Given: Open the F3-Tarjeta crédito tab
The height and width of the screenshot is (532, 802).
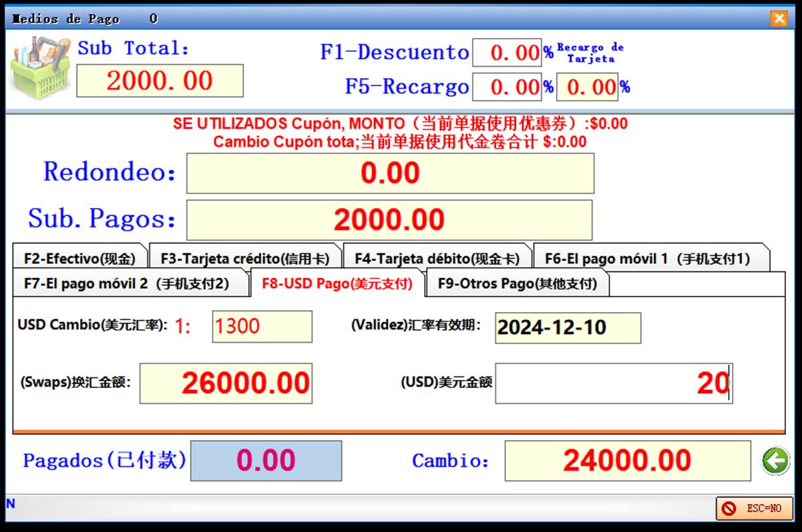Looking at the screenshot, I should click(244, 259).
